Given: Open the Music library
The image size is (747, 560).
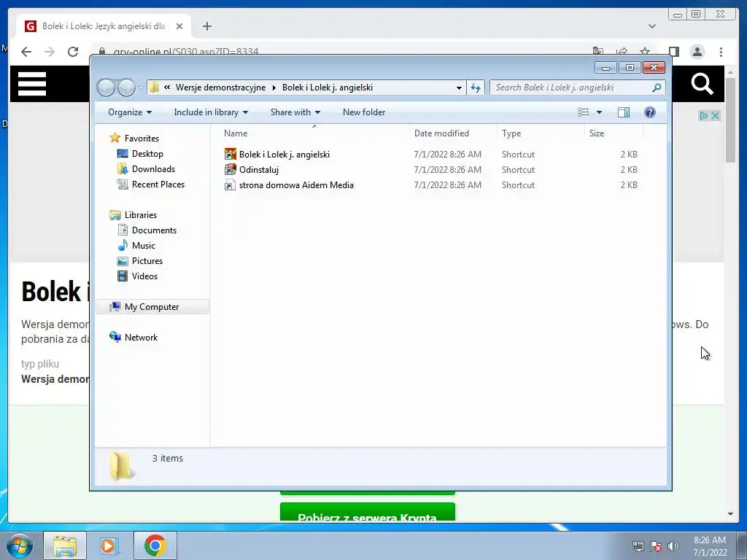Looking at the screenshot, I should pyautogui.click(x=144, y=246).
